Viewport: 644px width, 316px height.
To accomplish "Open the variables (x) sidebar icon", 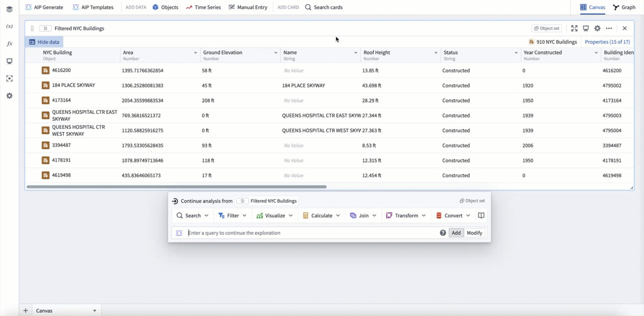I will click(x=9, y=26).
